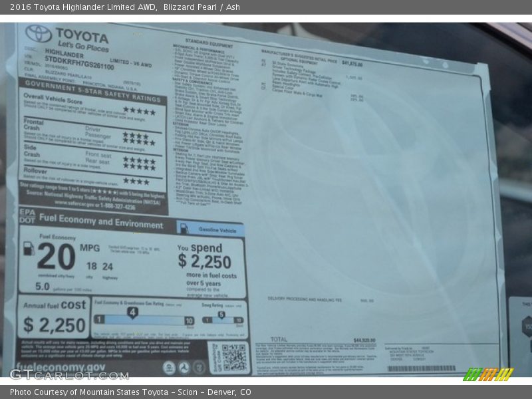This screenshot has height=399, width=532.
Task: Click the highway MPG value '24'
Action: coord(108,267)
